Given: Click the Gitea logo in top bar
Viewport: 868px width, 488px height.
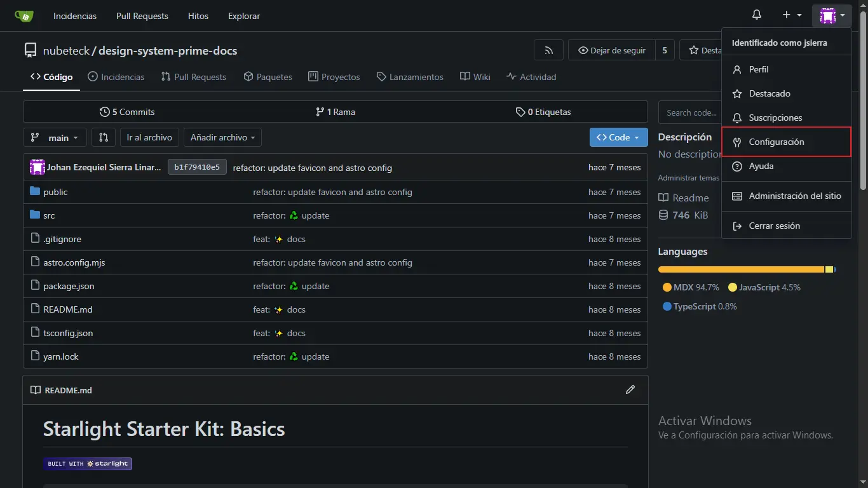Looking at the screenshot, I should point(24,15).
